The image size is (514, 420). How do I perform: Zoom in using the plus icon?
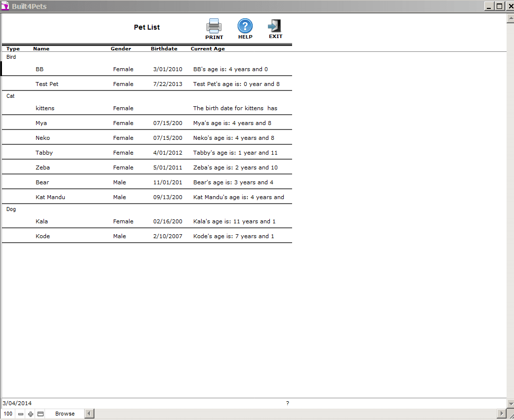(31, 414)
